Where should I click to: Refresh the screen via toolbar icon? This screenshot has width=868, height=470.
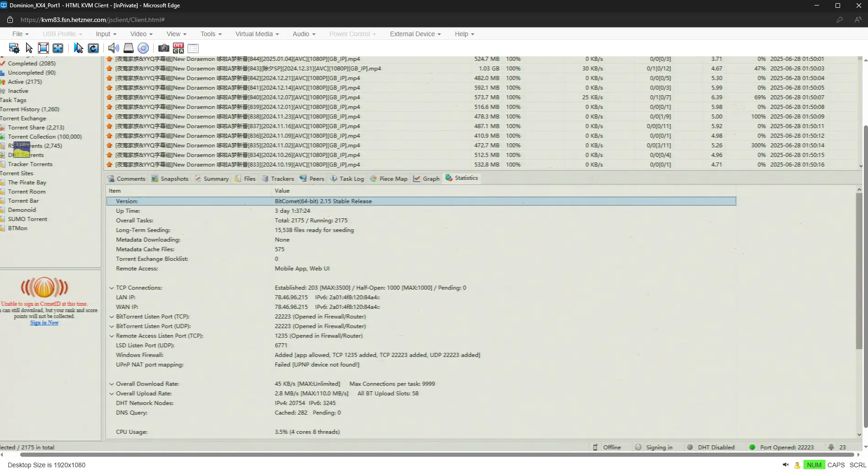(x=93, y=48)
